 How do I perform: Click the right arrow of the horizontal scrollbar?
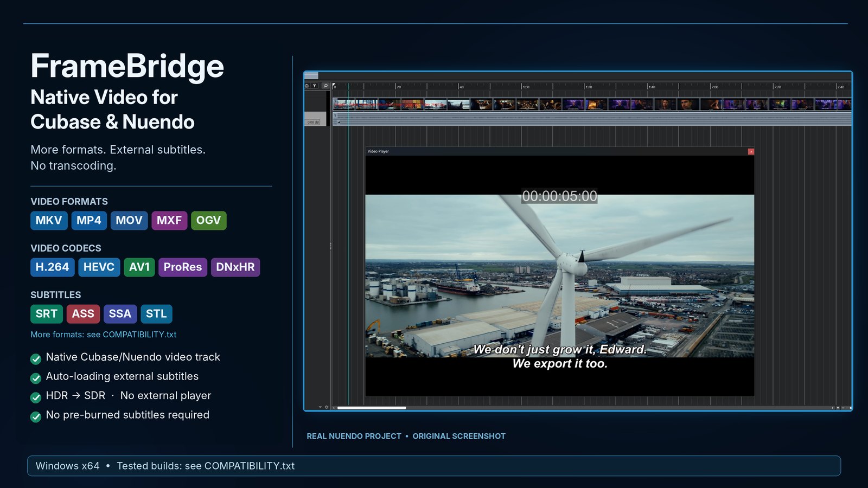pos(833,408)
